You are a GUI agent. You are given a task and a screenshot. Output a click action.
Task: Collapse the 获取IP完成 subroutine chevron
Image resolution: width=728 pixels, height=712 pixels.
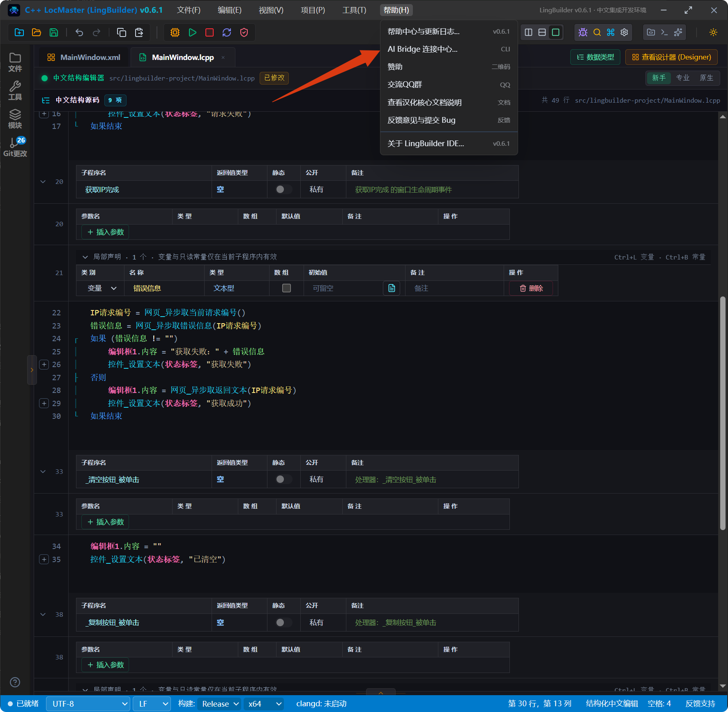[x=43, y=181]
